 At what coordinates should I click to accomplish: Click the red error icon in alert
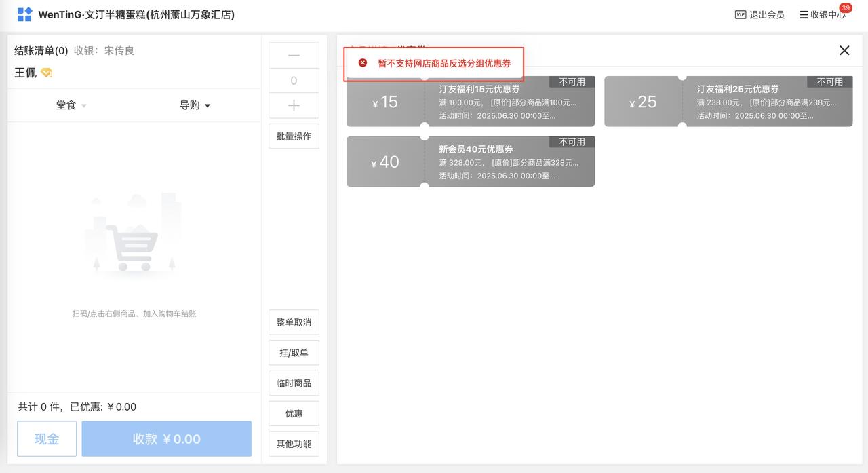(x=363, y=63)
